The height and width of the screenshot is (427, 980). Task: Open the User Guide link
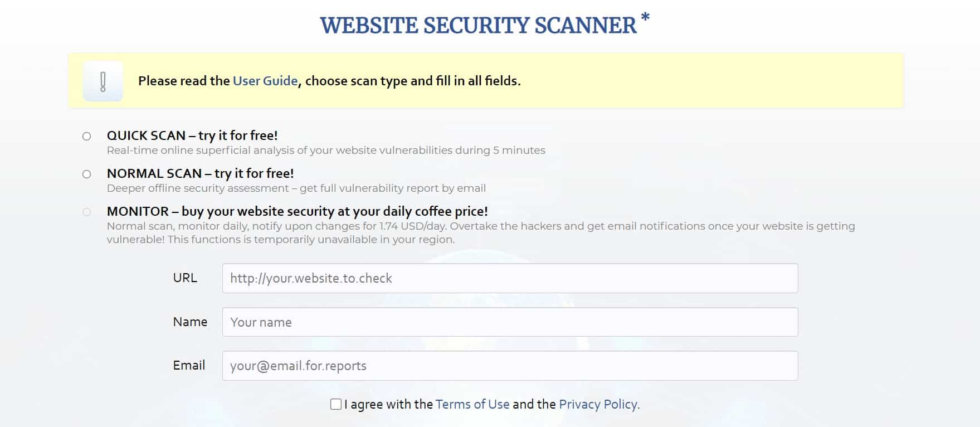(265, 81)
